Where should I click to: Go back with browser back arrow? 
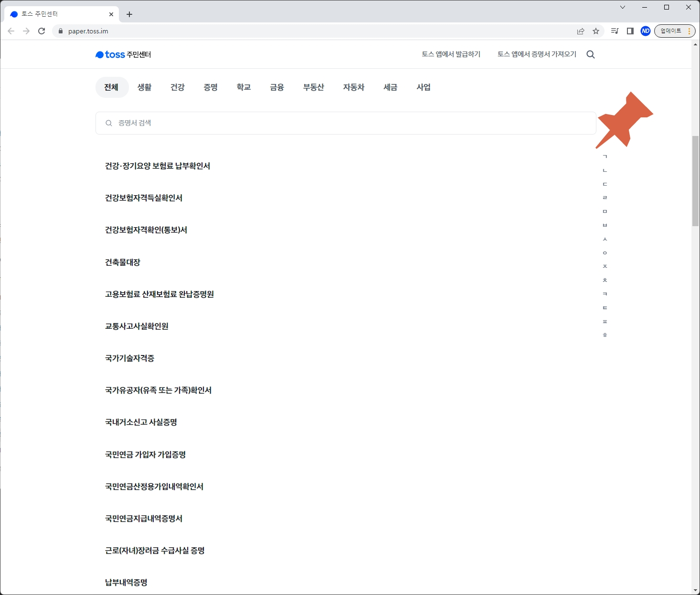pos(11,31)
